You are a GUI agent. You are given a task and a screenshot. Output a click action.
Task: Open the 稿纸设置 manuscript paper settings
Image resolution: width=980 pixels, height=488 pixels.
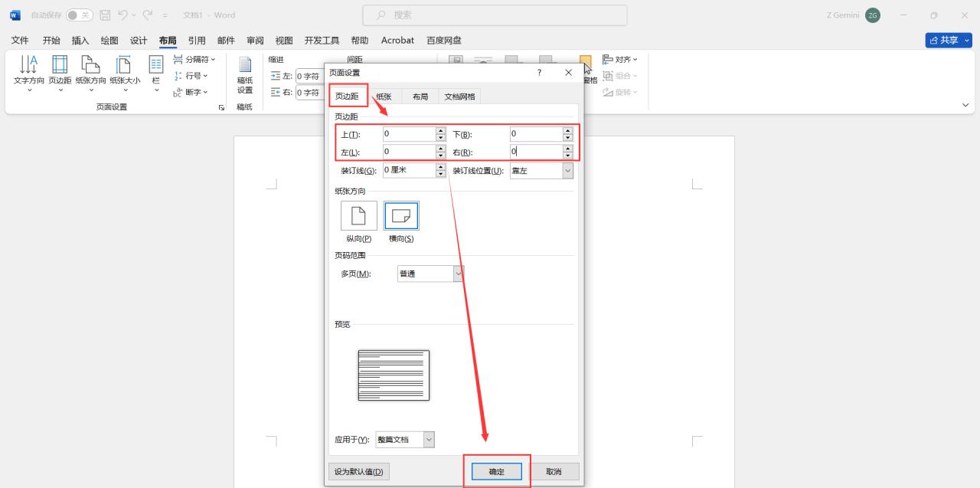click(x=245, y=75)
